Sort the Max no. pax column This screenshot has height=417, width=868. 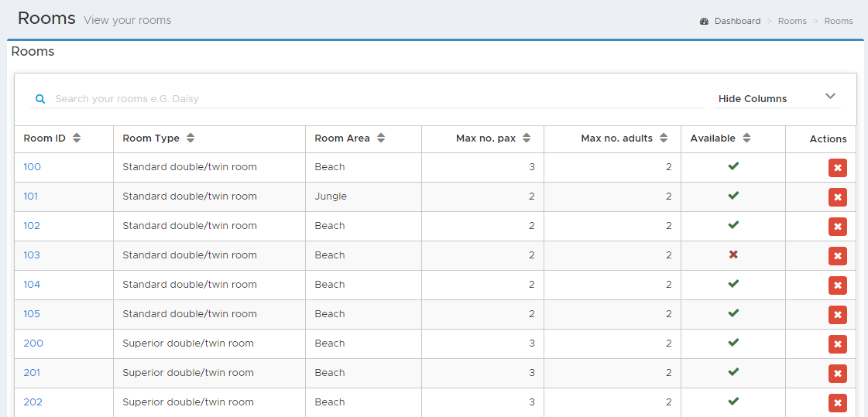coord(527,138)
